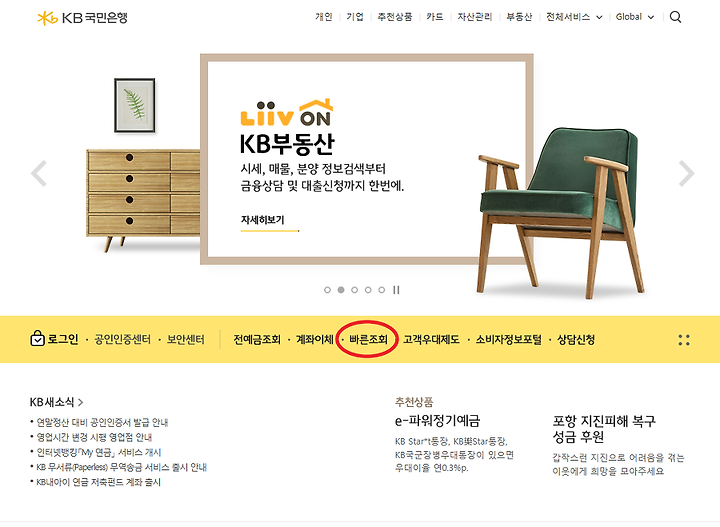Image resolution: width=720 pixels, height=527 pixels.
Task: Open the 추천상품 menu item
Action: pyautogui.click(x=395, y=17)
